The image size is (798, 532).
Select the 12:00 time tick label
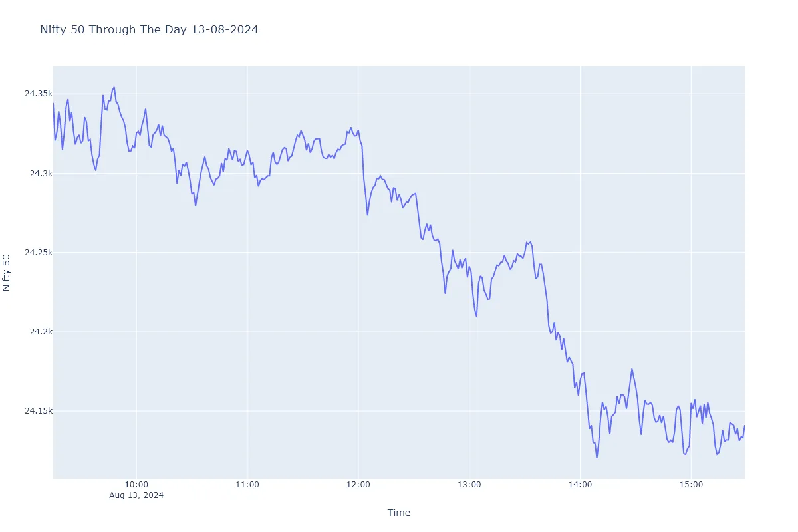pos(358,485)
